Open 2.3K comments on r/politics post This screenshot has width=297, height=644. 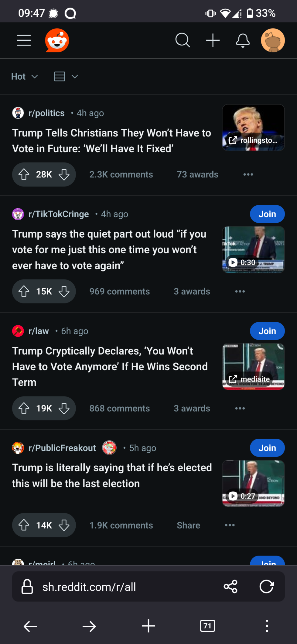coord(121,174)
